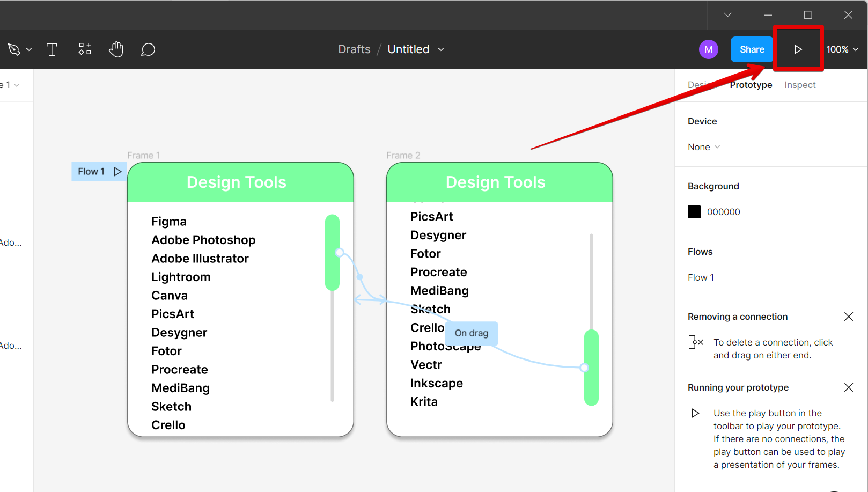Open the Resources components tool
The image size is (868, 492).
coord(85,49)
